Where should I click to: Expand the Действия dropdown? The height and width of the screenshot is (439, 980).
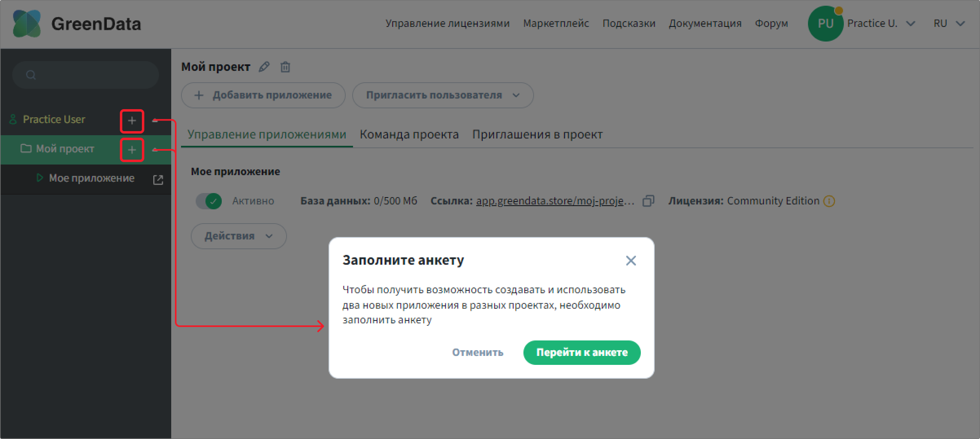pos(239,236)
